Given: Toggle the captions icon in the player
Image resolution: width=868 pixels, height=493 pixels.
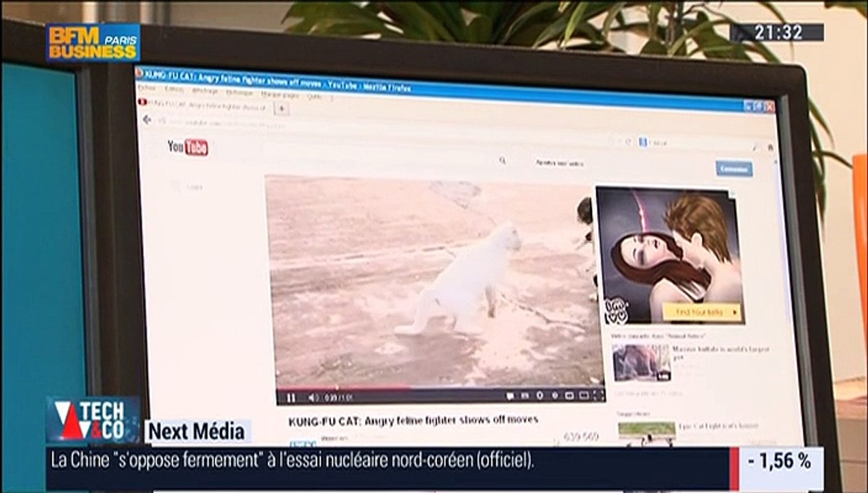Looking at the screenshot, I should 525,395.
